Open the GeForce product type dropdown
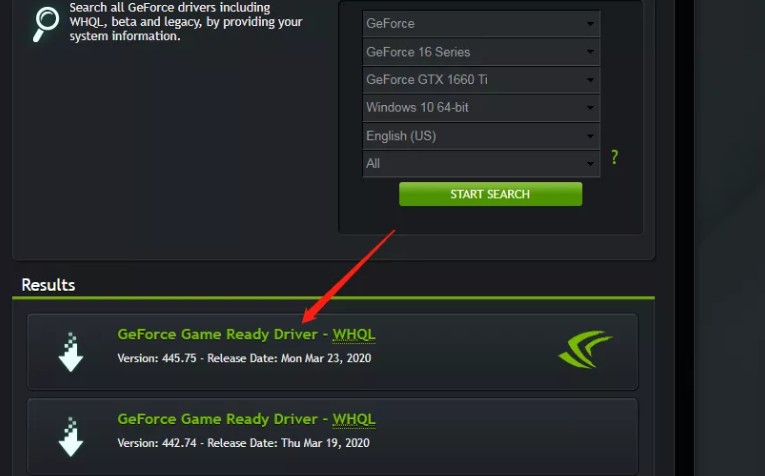Image resolution: width=765 pixels, height=476 pixels. pos(481,23)
